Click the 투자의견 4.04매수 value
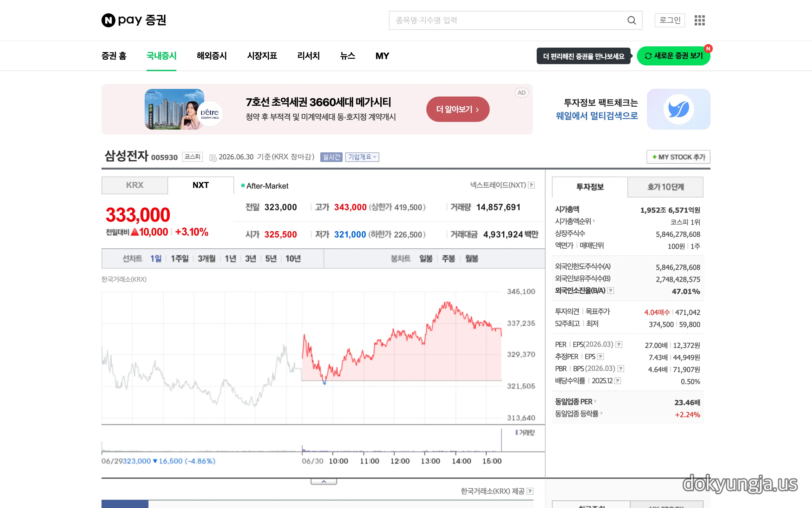812x508 pixels. 657,312
